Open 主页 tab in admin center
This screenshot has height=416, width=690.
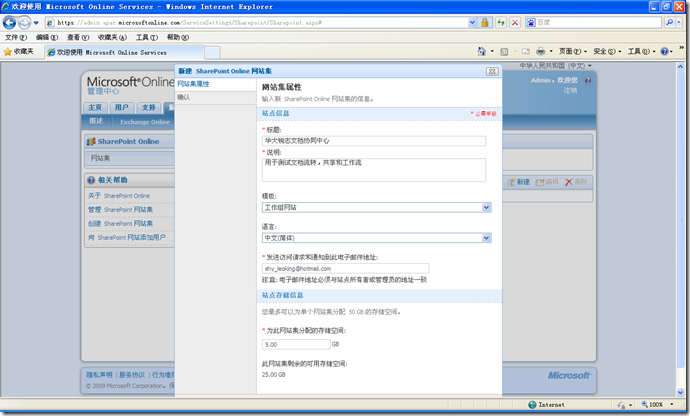pyautogui.click(x=95, y=108)
